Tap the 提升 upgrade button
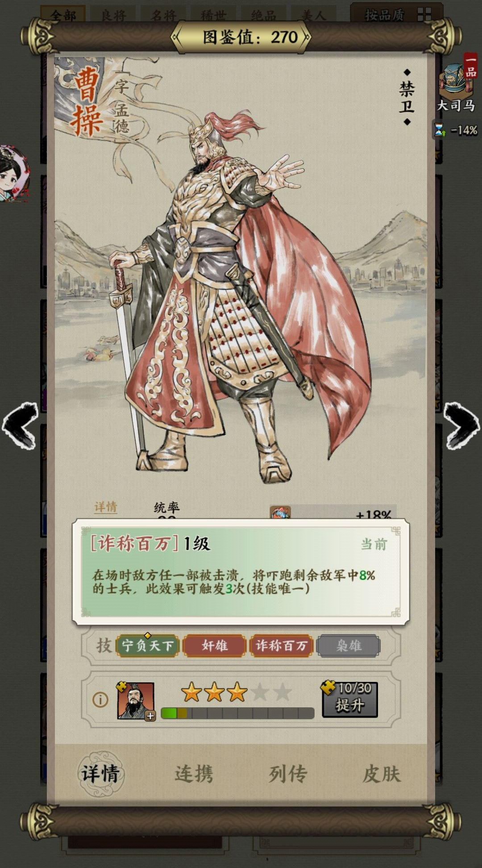The image size is (482, 868). coord(350,699)
